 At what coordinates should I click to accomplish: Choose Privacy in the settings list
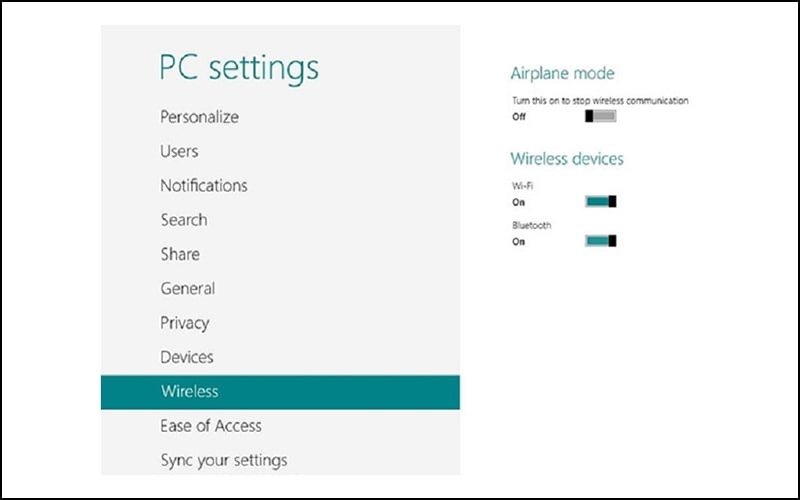coord(185,323)
